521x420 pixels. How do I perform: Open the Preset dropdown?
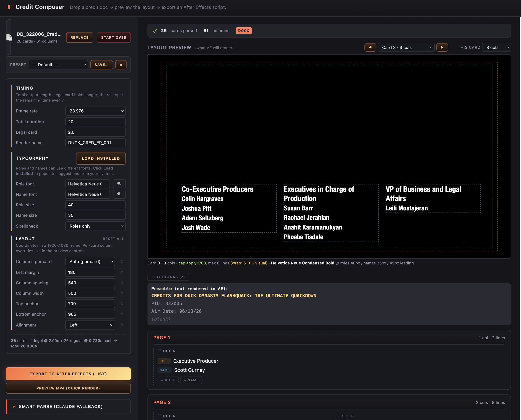[x=58, y=65]
